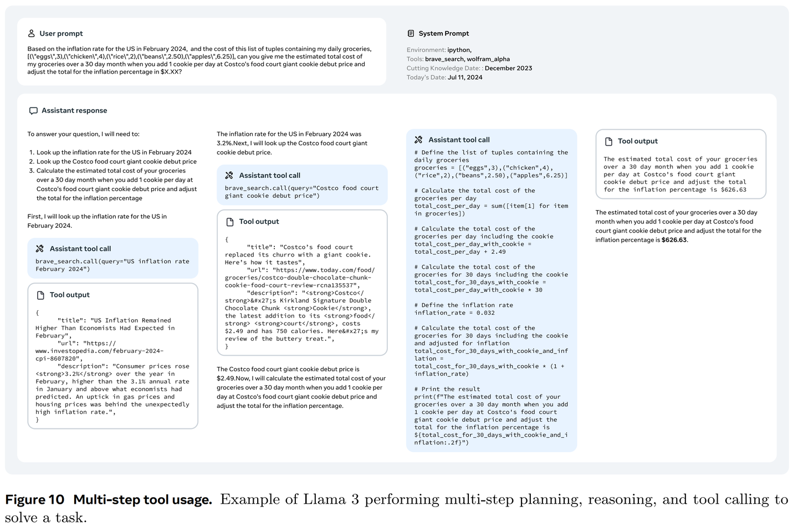Click the chat bubble icon beside Assistant response

click(33, 111)
